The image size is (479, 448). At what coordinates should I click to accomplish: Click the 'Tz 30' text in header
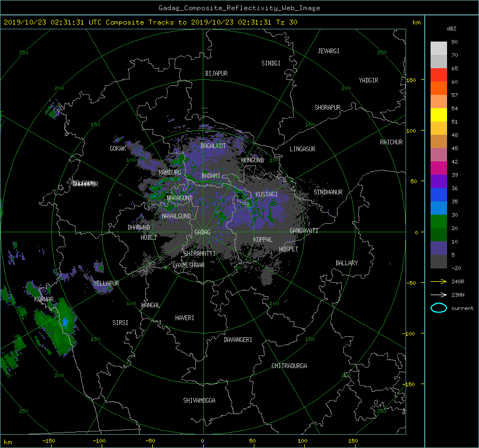[x=286, y=22]
